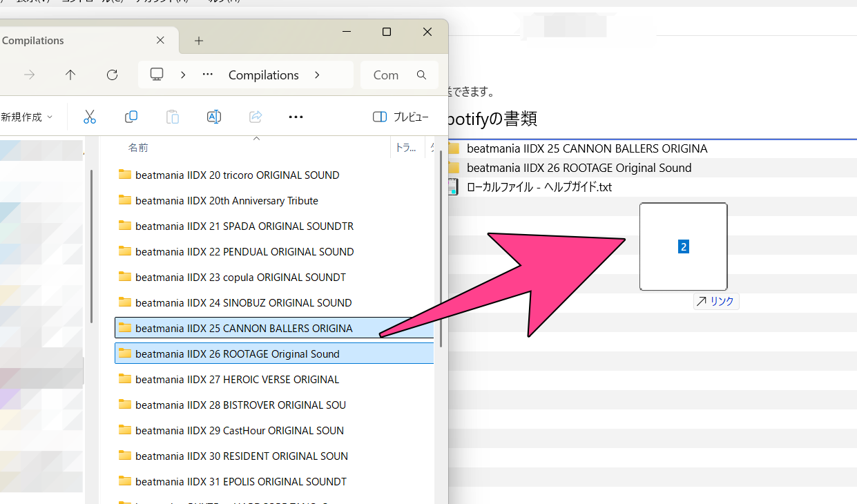This screenshot has width=857, height=504.
Task: Click the search magnifier icon
Action: pos(421,75)
